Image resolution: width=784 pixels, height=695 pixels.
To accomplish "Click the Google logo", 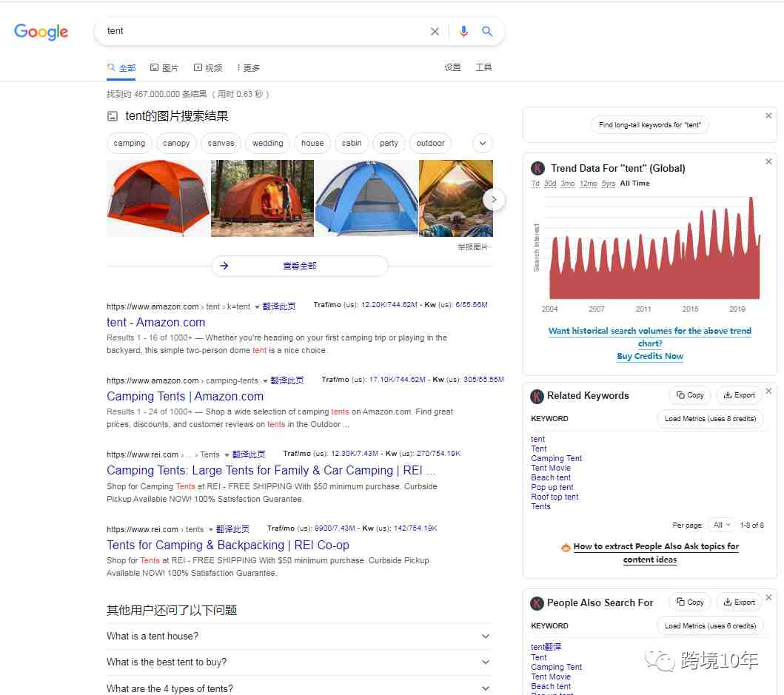I will (41, 32).
